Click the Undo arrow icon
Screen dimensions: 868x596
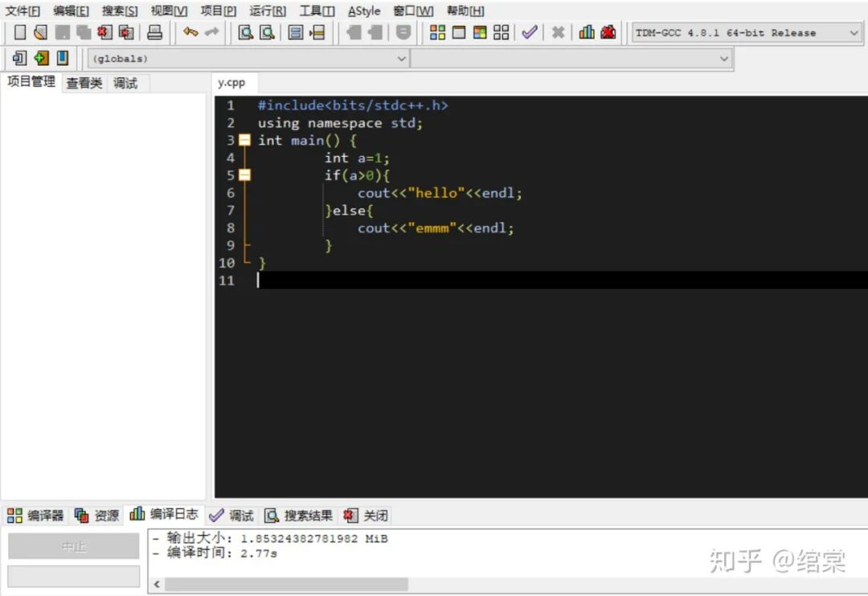pos(190,32)
